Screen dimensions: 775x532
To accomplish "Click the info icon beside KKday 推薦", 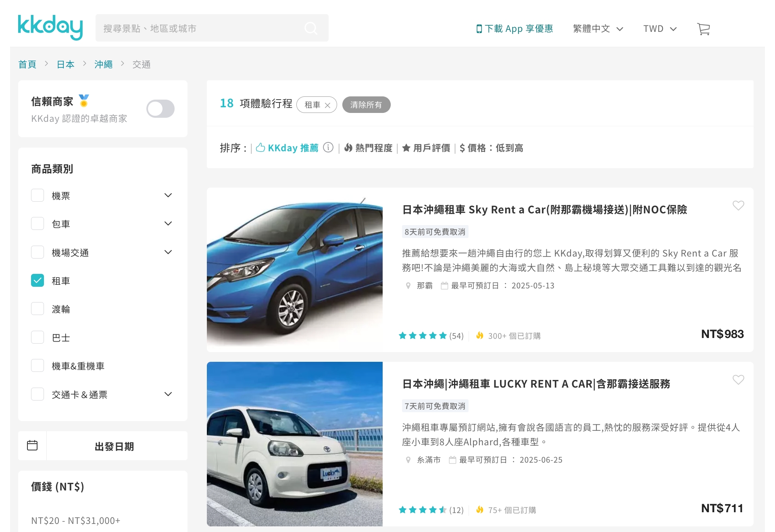I will click(x=328, y=148).
